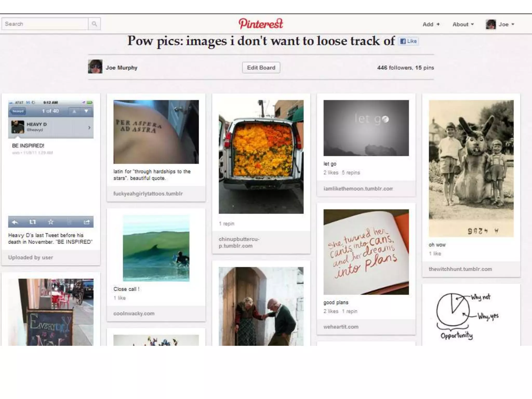Click the retweet icon in tweet screenshot
The image size is (532, 399).
(x=32, y=222)
